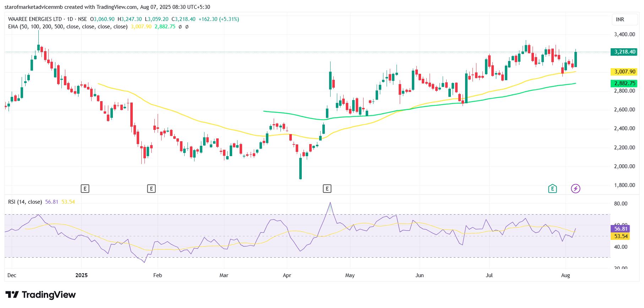Screen dimensions: 644x308
Task: Select the green 2,882.75 price-axis label
Action: [x=624, y=83]
